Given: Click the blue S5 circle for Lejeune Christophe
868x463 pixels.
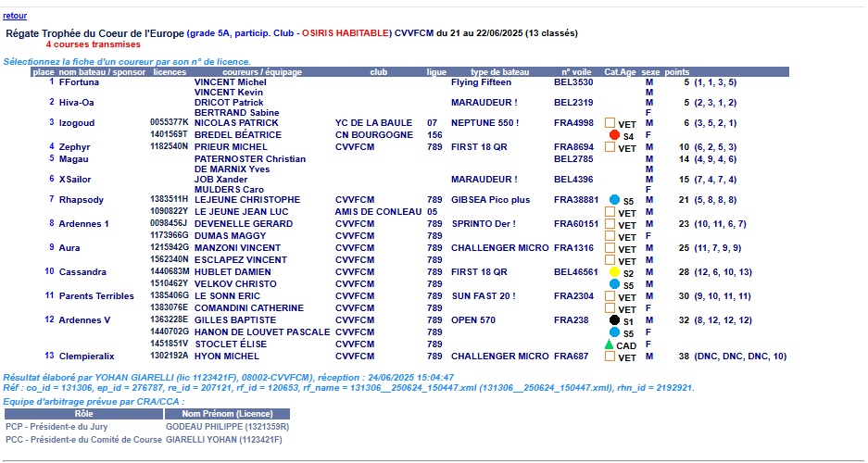Looking at the screenshot, I should tap(614, 200).
